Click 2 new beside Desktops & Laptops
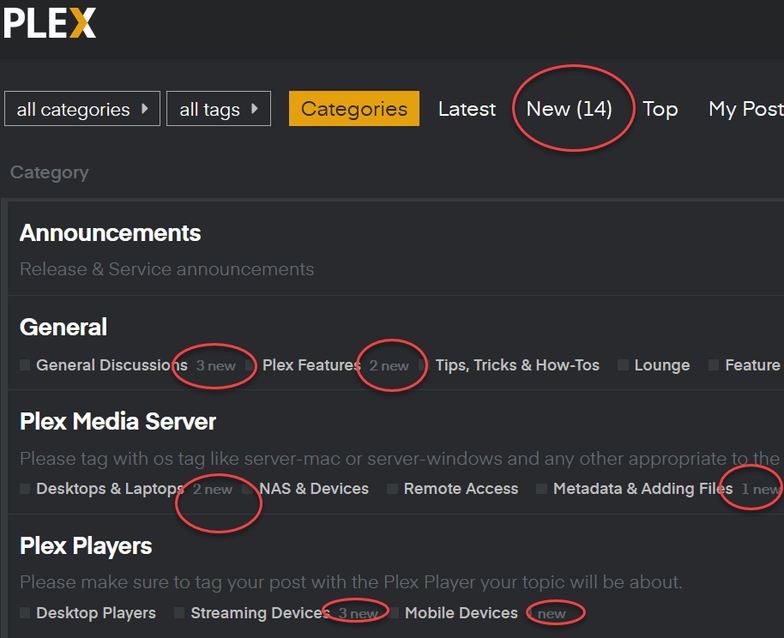Screen dimensions: 784x638 coord(212,489)
